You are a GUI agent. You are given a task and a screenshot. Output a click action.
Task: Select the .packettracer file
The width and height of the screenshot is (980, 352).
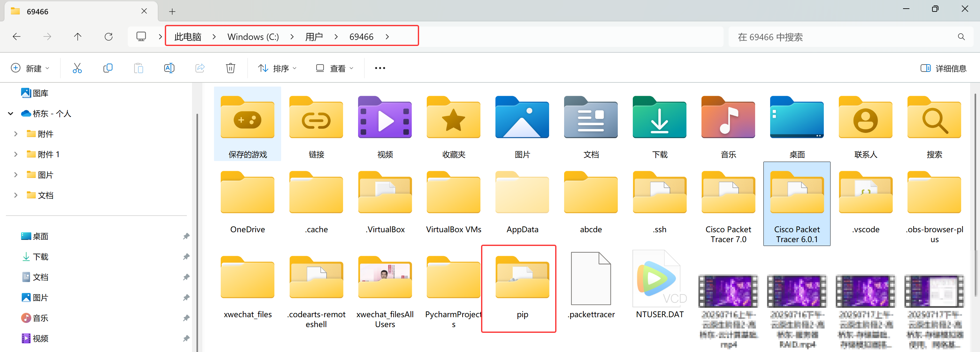point(591,285)
